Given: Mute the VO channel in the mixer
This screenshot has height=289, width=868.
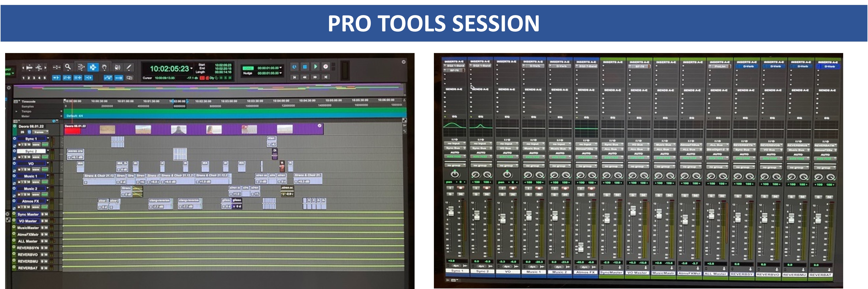Looking at the screenshot, I should [513, 194].
